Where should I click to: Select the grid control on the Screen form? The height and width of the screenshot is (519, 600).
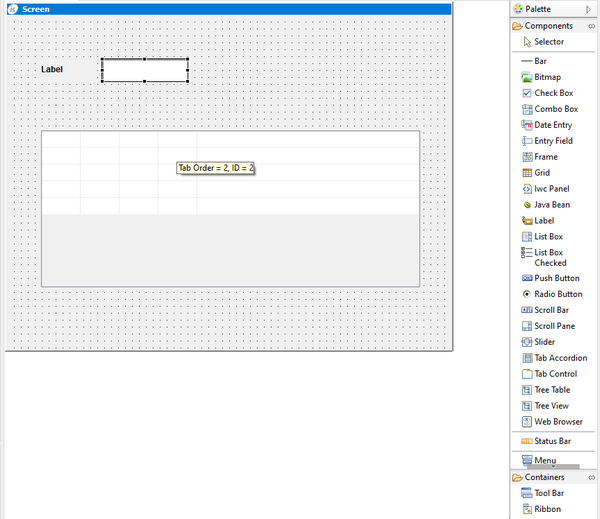tap(230, 209)
